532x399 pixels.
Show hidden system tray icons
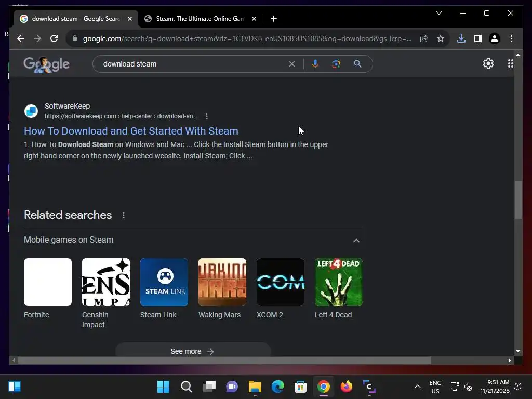tap(418, 387)
